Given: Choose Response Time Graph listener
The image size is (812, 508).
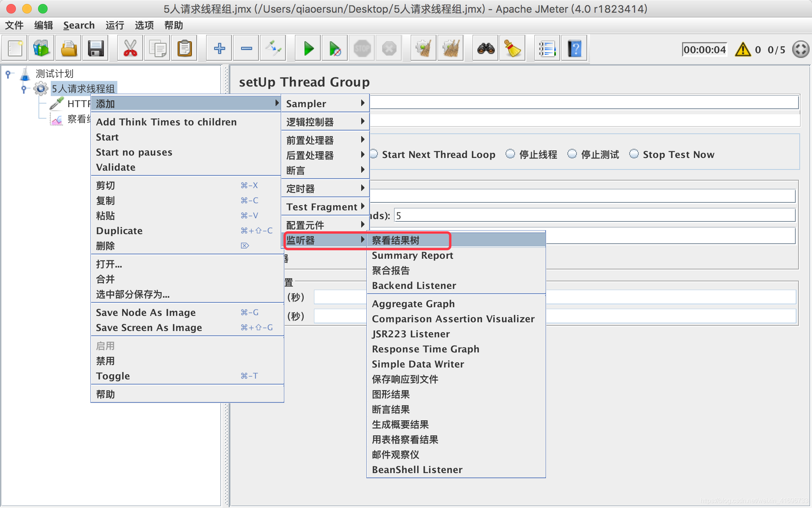Looking at the screenshot, I should [456, 349].
